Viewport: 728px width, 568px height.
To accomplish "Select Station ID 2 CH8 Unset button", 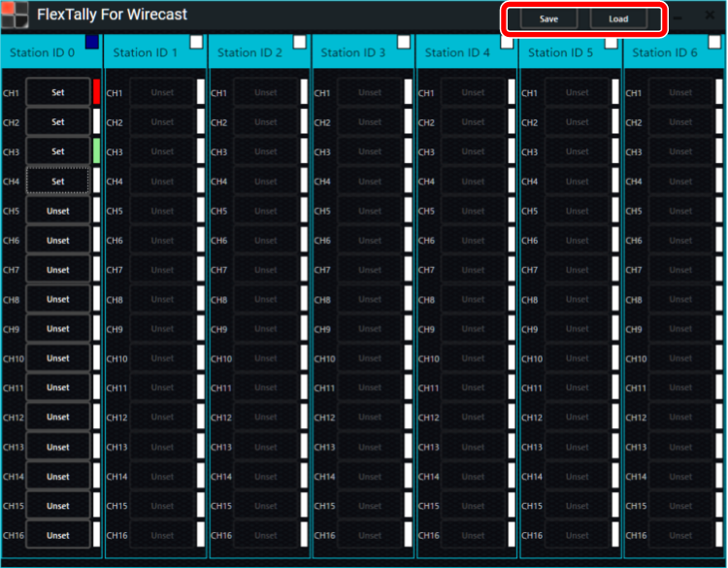I will tap(266, 300).
